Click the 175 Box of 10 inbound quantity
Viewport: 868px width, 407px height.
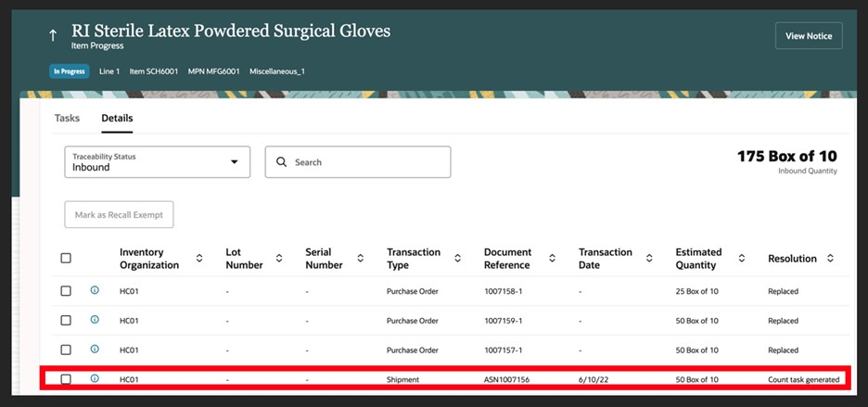(x=787, y=156)
